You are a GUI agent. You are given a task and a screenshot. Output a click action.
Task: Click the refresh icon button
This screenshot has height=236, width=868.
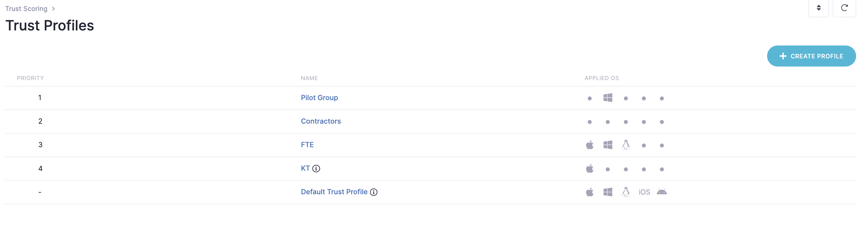pyautogui.click(x=844, y=8)
